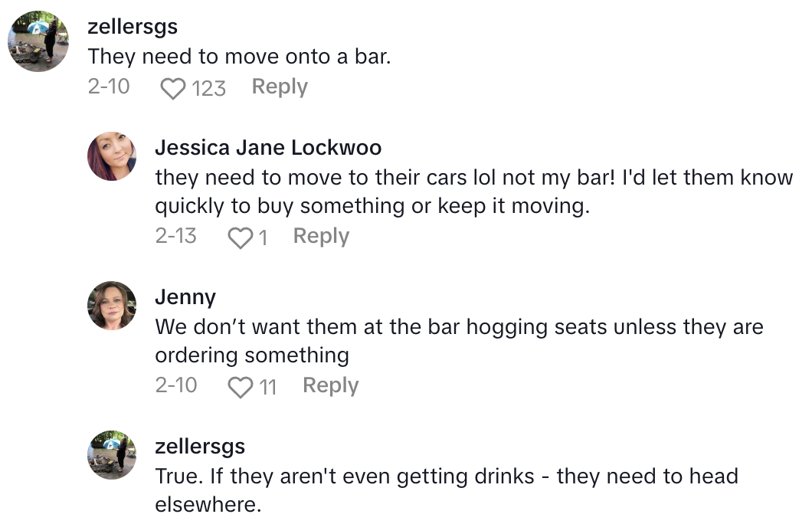The height and width of the screenshot is (524, 812).
Task: Open zellersgs's avatar on the top comment
Action: pyautogui.click(x=38, y=41)
